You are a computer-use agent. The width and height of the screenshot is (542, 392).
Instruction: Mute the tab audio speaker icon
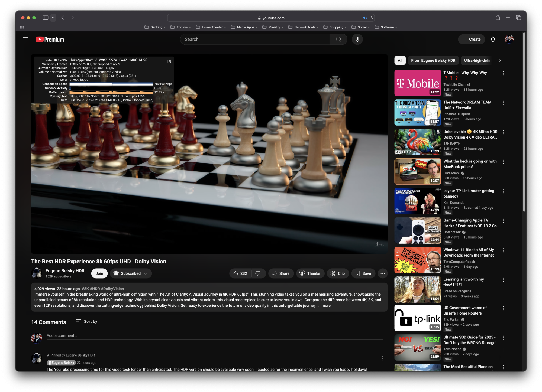pos(365,18)
